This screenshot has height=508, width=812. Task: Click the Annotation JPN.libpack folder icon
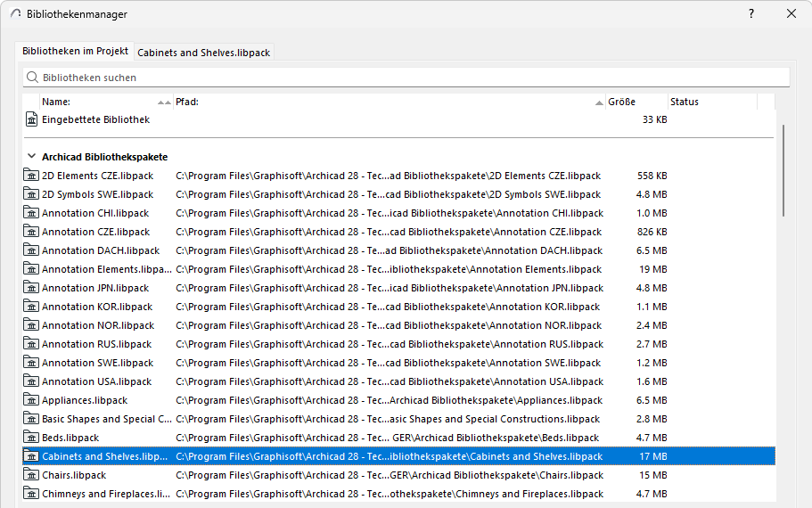(31, 287)
